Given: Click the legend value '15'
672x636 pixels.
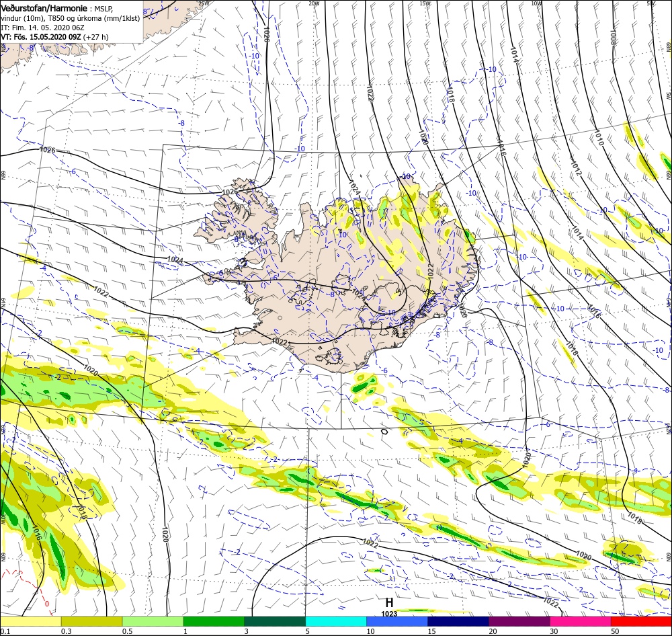Looking at the screenshot, I should point(431,631).
